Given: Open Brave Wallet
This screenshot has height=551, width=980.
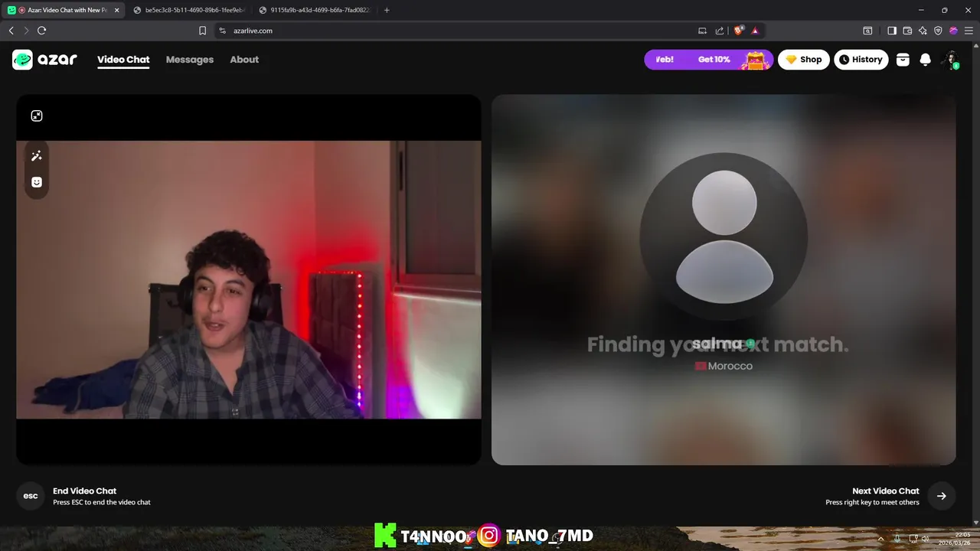Looking at the screenshot, I should pos(907,31).
